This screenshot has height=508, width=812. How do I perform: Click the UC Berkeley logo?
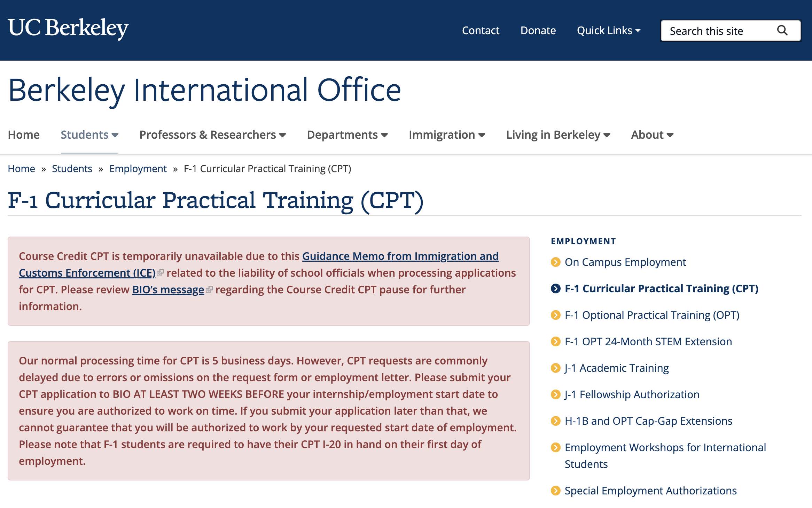[68, 28]
